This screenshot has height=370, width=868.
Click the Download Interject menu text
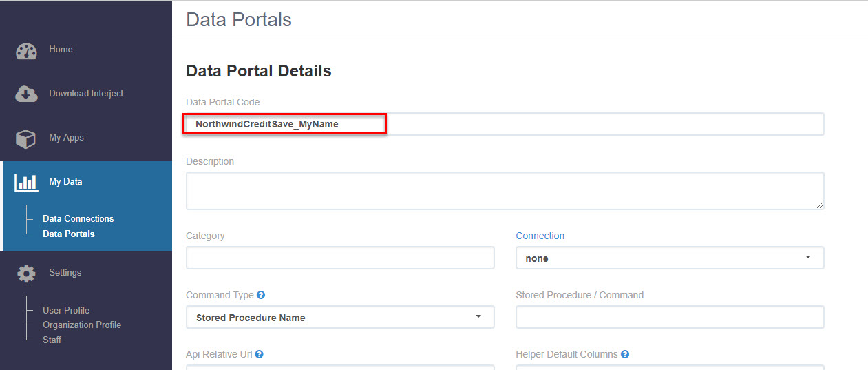pos(86,94)
